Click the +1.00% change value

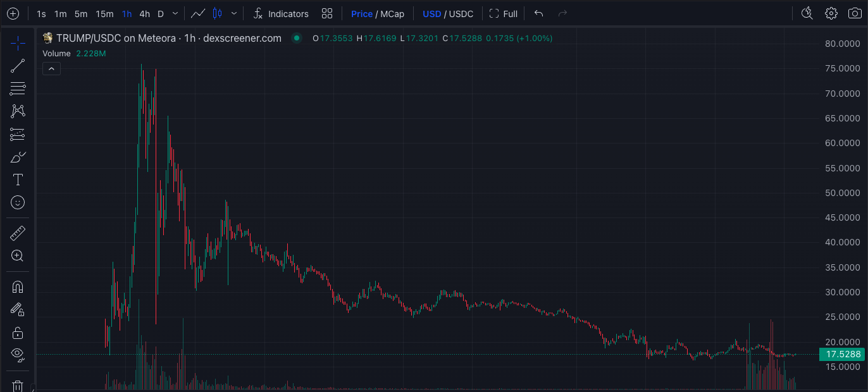[x=535, y=38]
